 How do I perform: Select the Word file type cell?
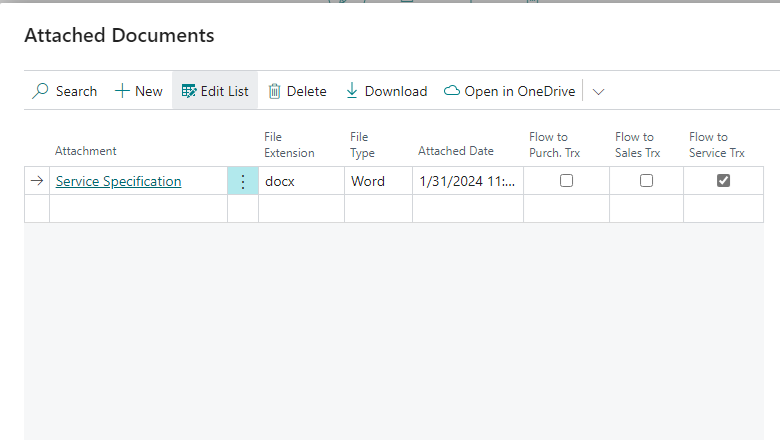pyautogui.click(x=378, y=181)
